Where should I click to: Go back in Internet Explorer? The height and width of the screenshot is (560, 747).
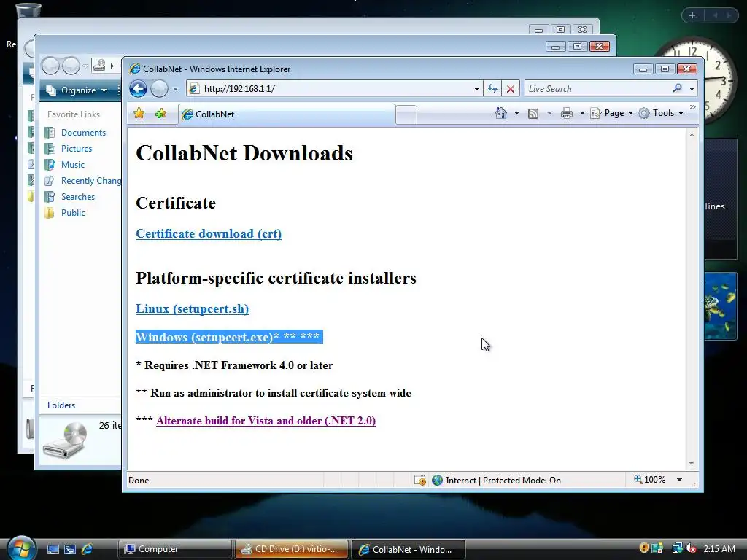click(138, 88)
